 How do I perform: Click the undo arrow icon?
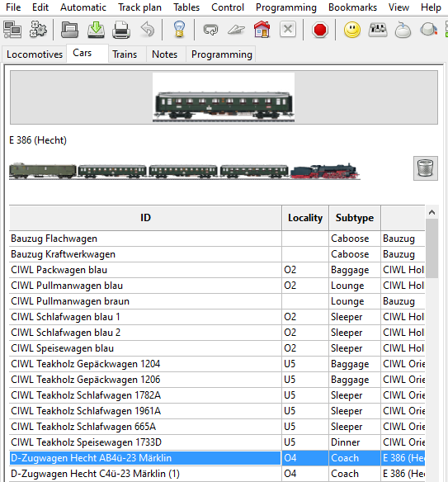148,30
